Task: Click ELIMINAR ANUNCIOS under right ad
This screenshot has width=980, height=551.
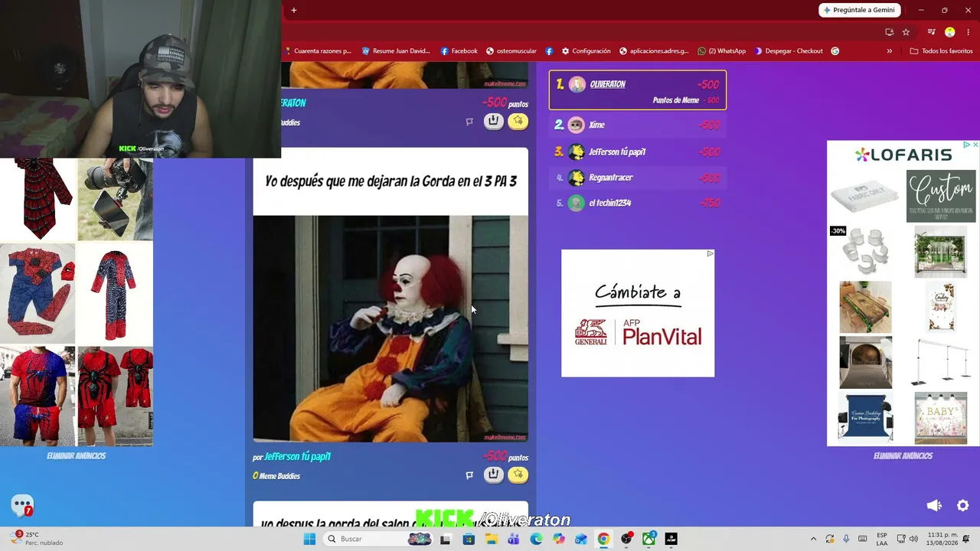Action: (x=903, y=456)
